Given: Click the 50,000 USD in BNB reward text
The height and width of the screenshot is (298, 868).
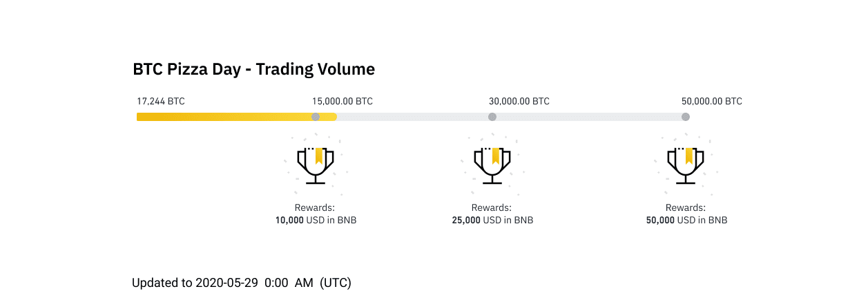Looking at the screenshot, I should (x=686, y=221).
